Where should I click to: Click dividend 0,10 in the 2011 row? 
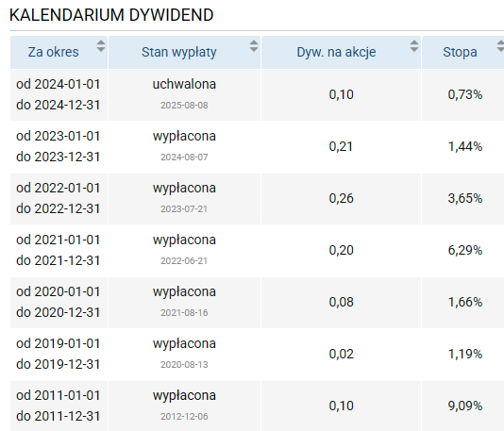pos(341,406)
